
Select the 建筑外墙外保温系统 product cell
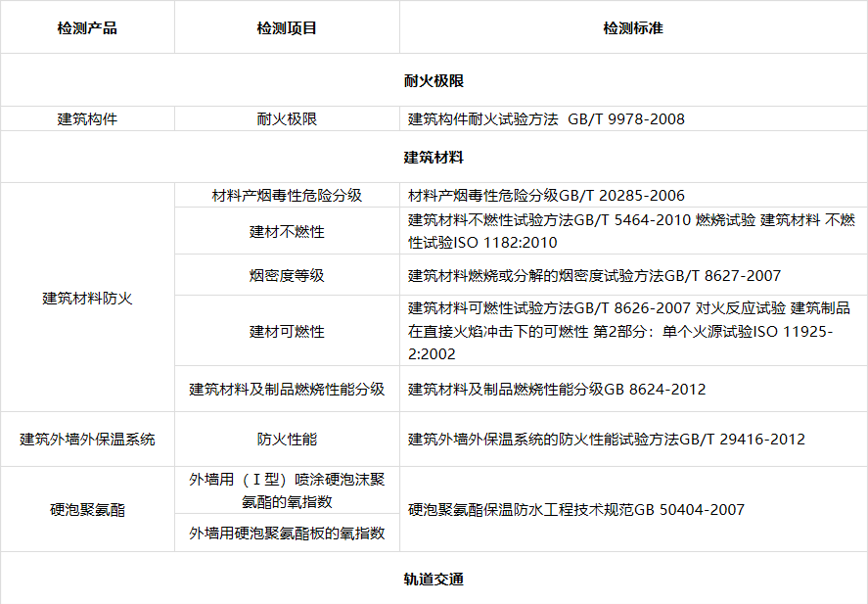(87, 440)
